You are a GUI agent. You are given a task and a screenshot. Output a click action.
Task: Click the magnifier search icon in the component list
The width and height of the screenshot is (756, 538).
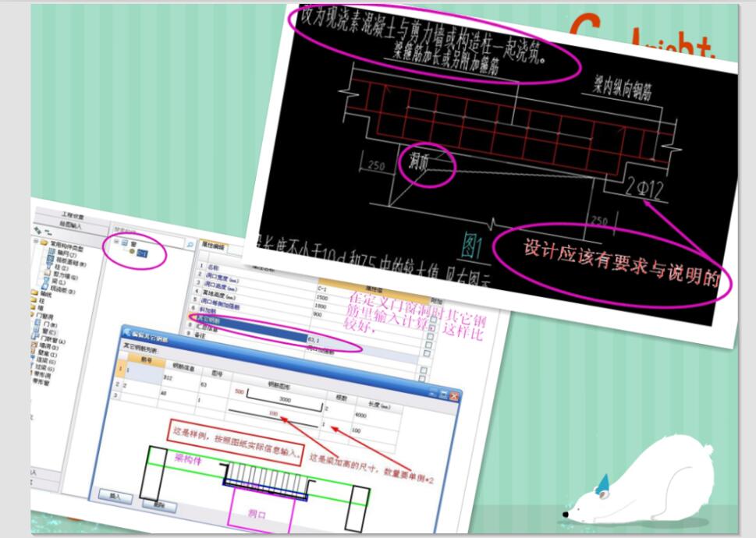click(x=190, y=244)
